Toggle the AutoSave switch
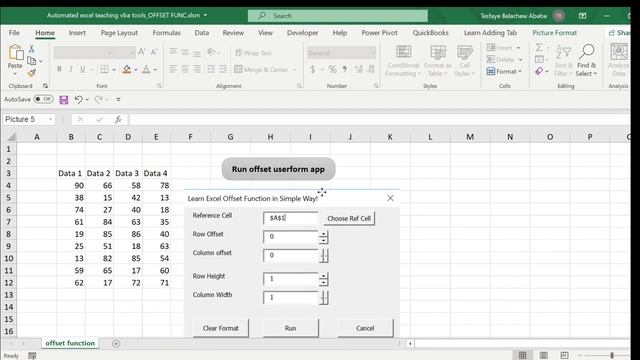 tap(43, 99)
